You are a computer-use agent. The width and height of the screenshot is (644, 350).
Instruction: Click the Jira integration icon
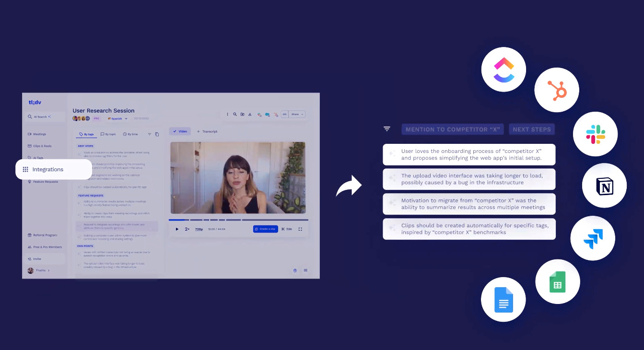tap(593, 238)
